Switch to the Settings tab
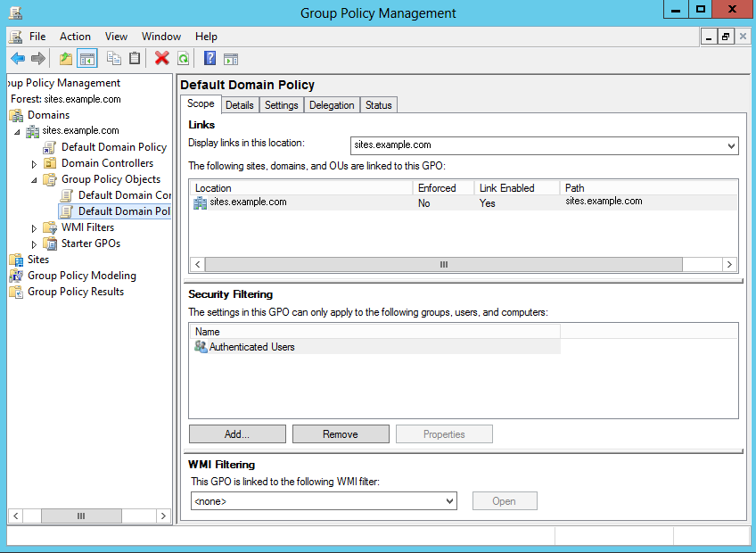This screenshot has height=553, width=756. 282,105
